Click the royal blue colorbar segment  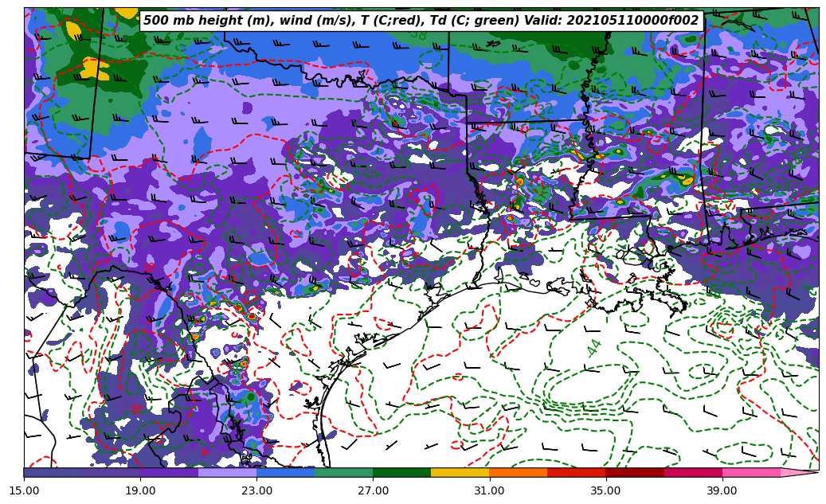click(x=285, y=472)
